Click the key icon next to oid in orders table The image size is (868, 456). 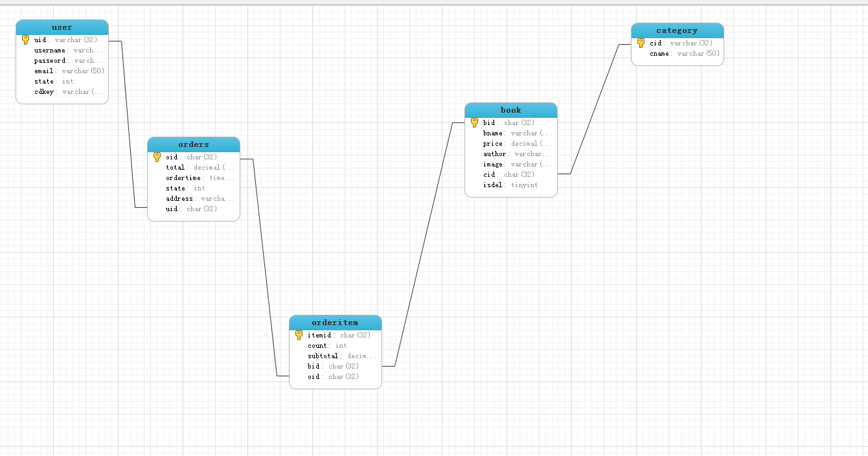(157, 157)
